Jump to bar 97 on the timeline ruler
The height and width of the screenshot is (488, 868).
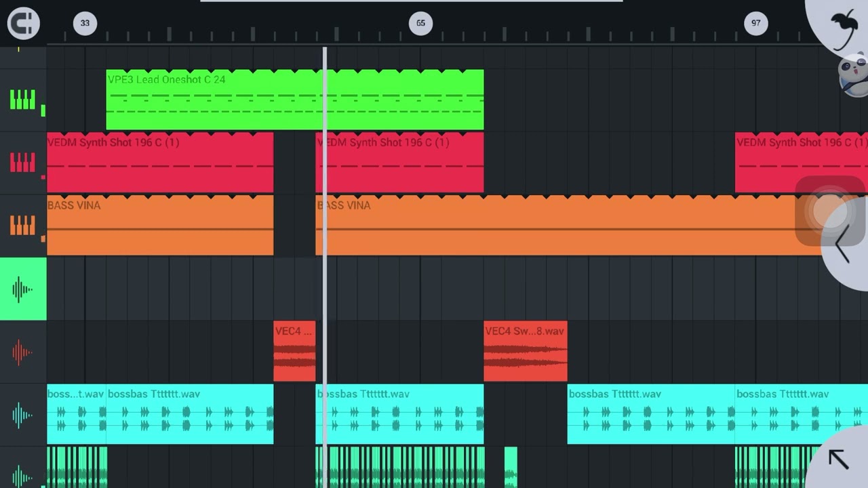[756, 23]
